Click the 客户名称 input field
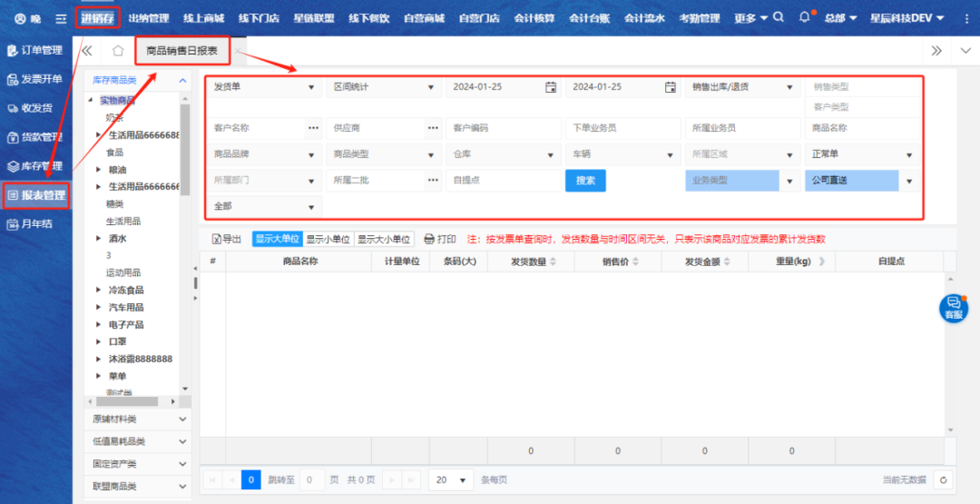980x504 pixels. (x=254, y=128)
